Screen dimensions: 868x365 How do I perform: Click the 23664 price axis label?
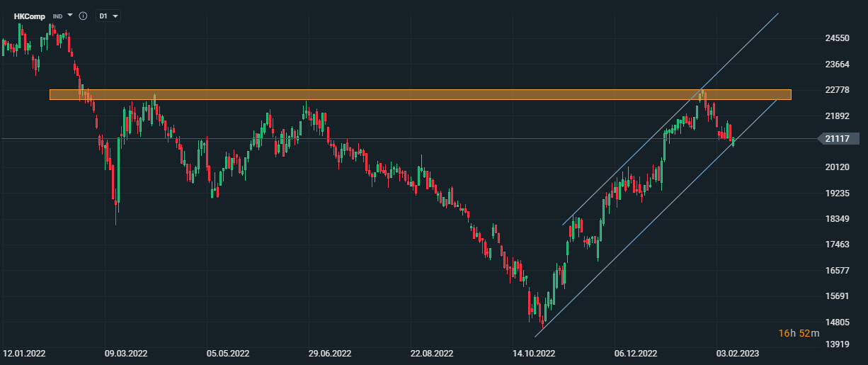tap(837, 64)
